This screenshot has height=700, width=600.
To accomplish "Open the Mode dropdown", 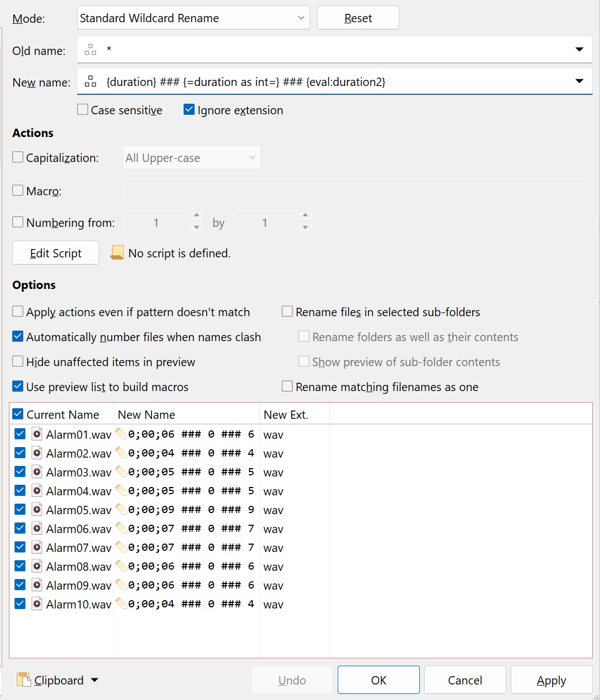I will [193, 18].
